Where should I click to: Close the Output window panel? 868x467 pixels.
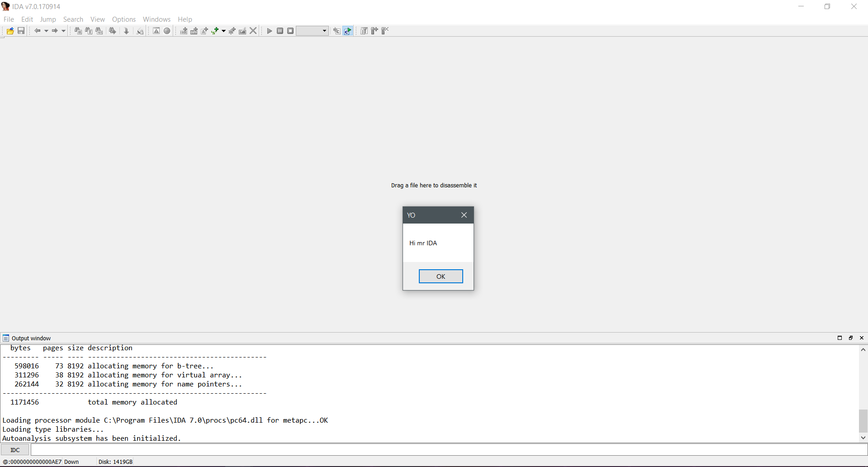click(x=862, y=338)
